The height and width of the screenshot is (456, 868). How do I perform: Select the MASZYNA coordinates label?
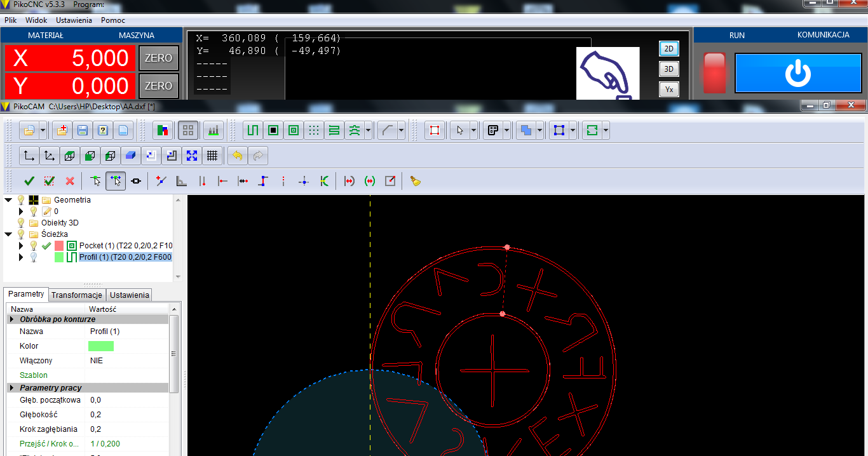137,36
